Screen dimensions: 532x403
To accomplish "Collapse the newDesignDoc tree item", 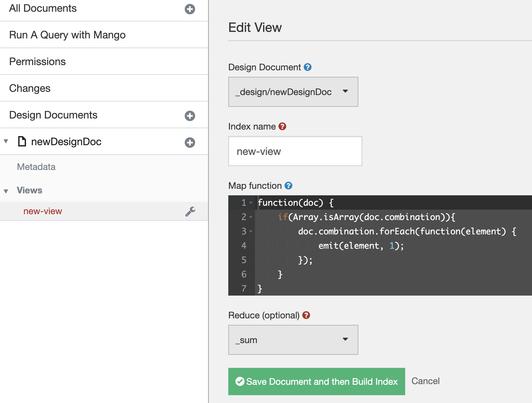I will pos(6,141).
